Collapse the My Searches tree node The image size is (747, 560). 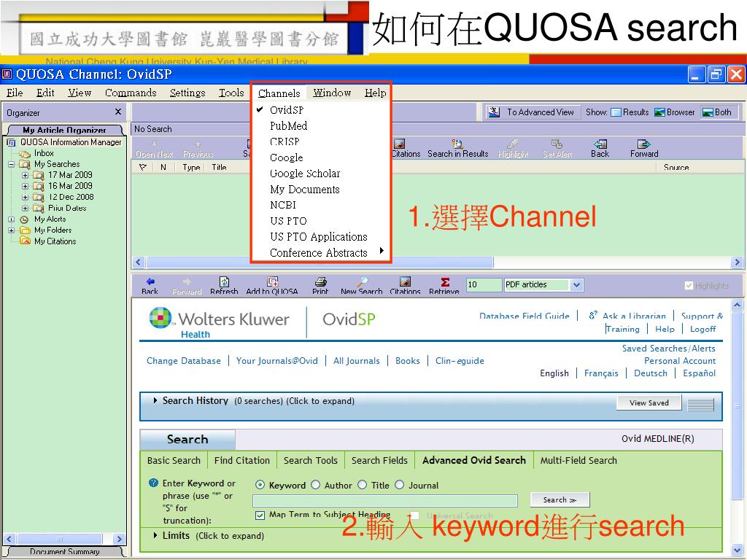tap(11, 164)
